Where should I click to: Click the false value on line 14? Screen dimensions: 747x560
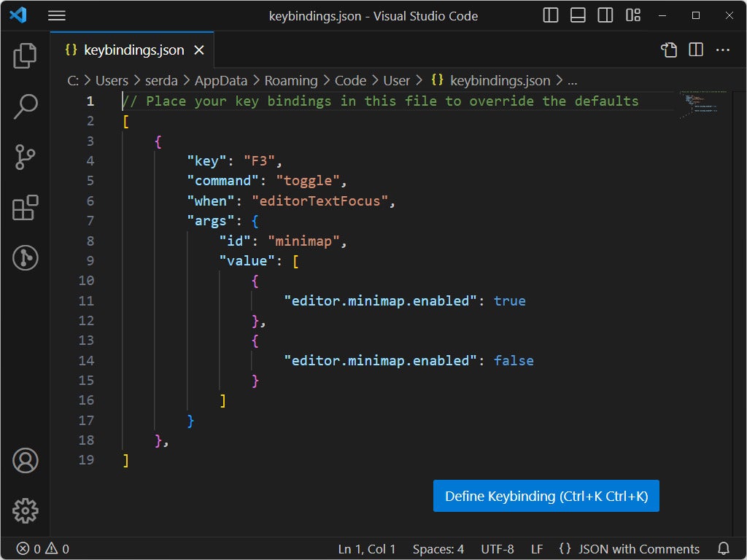click(x=514, y=360)
